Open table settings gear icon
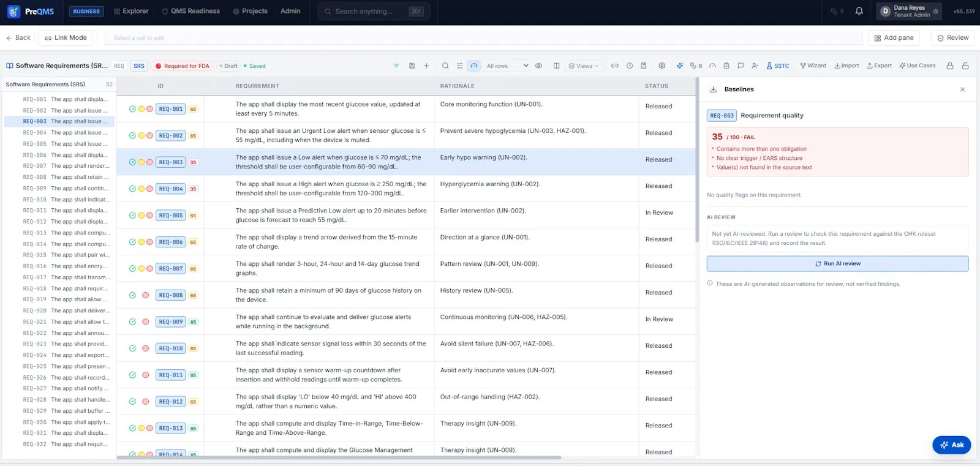 pos(661,66)
